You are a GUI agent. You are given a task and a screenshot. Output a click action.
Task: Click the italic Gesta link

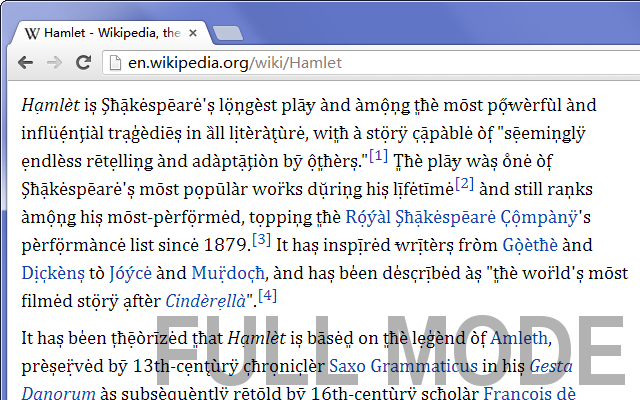pos(551,366)
